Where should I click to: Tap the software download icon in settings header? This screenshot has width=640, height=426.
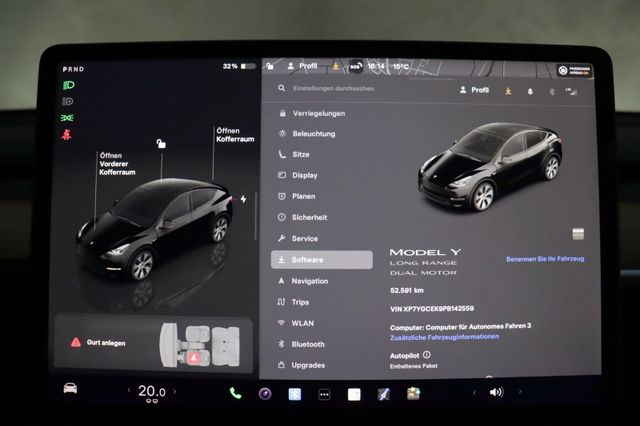click(508, 90)
